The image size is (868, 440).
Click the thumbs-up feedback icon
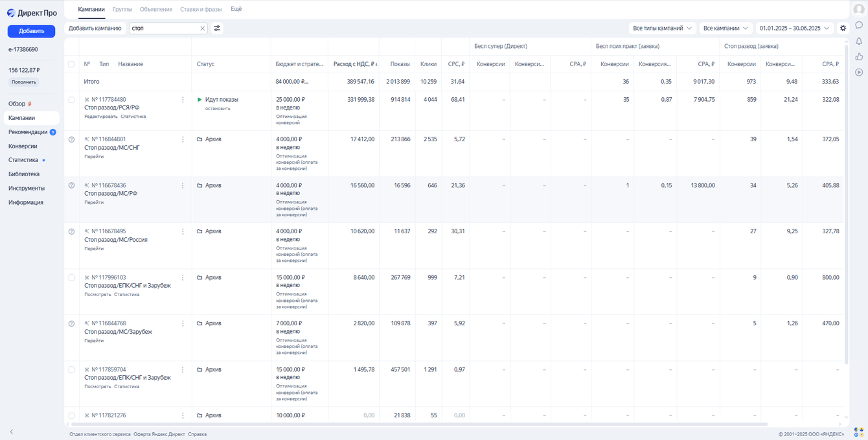coord(859,57)
